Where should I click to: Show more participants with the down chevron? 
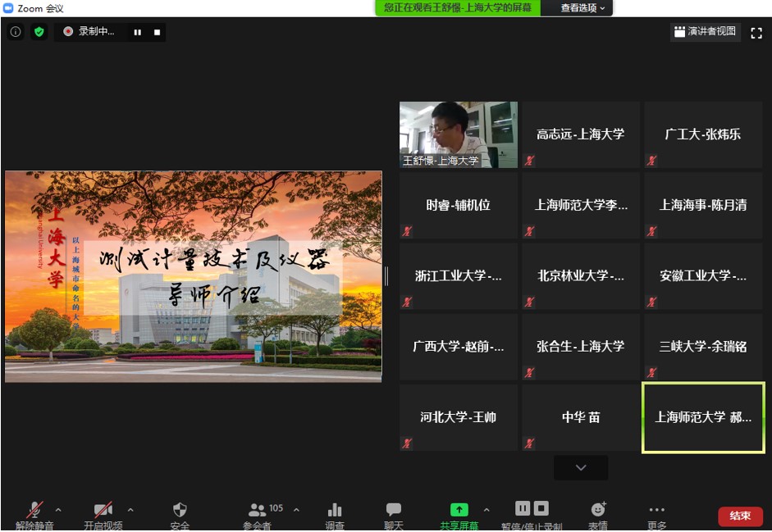point(581,467)
